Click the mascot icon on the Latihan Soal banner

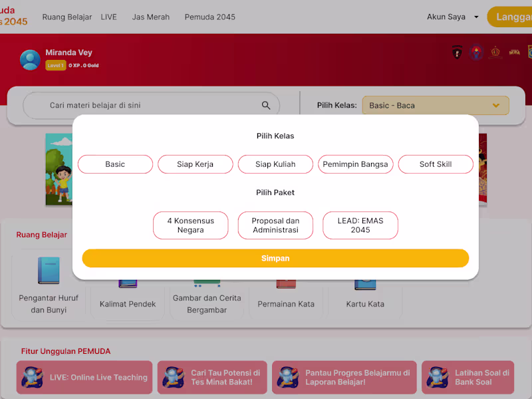coord(438,377)
